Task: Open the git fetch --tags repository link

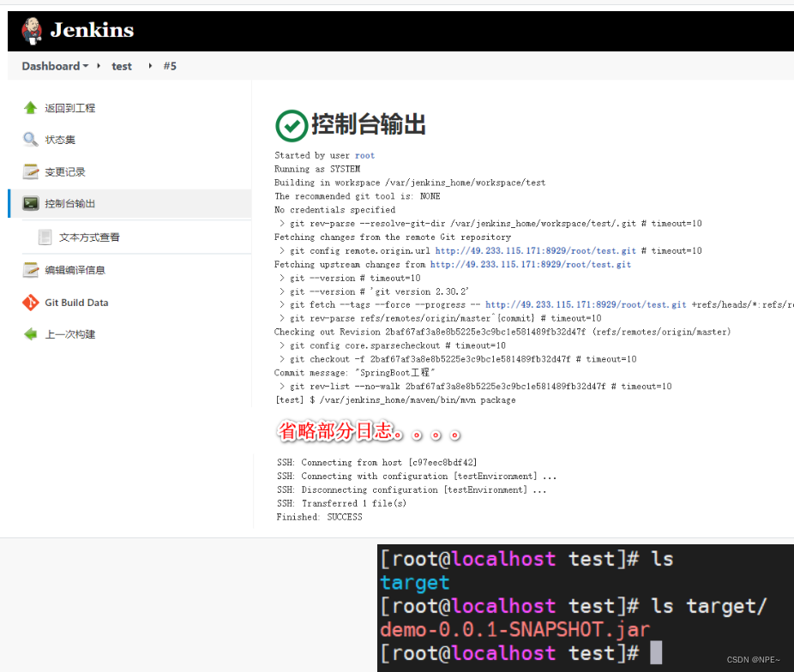Action: pos(586,304)
